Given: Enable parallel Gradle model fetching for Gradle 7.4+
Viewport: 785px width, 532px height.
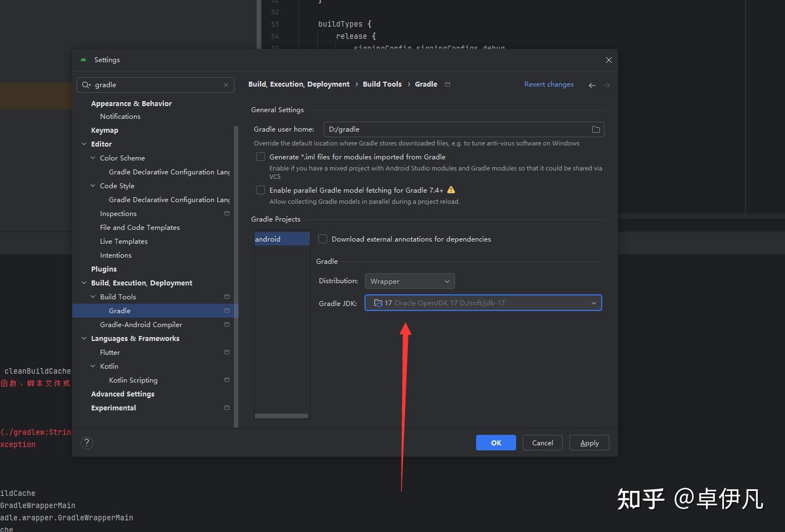Looking at the screenshot, I should 261,189.
